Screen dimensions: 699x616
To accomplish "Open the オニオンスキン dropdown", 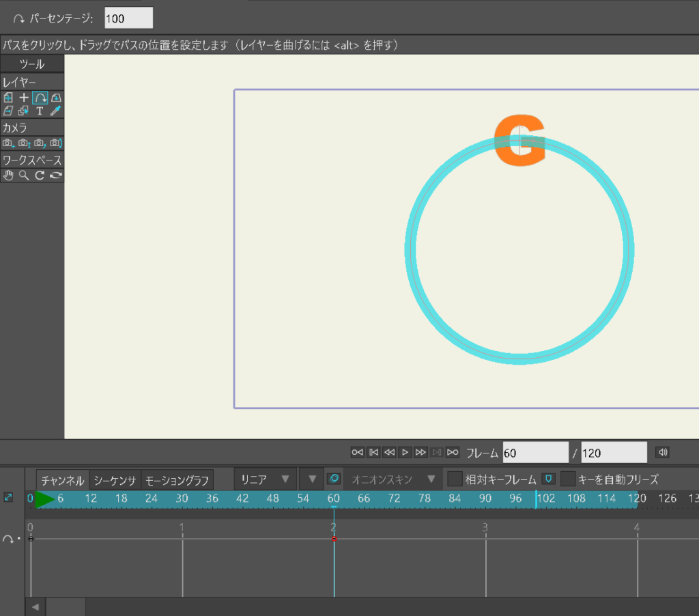I will click(393, 479).
